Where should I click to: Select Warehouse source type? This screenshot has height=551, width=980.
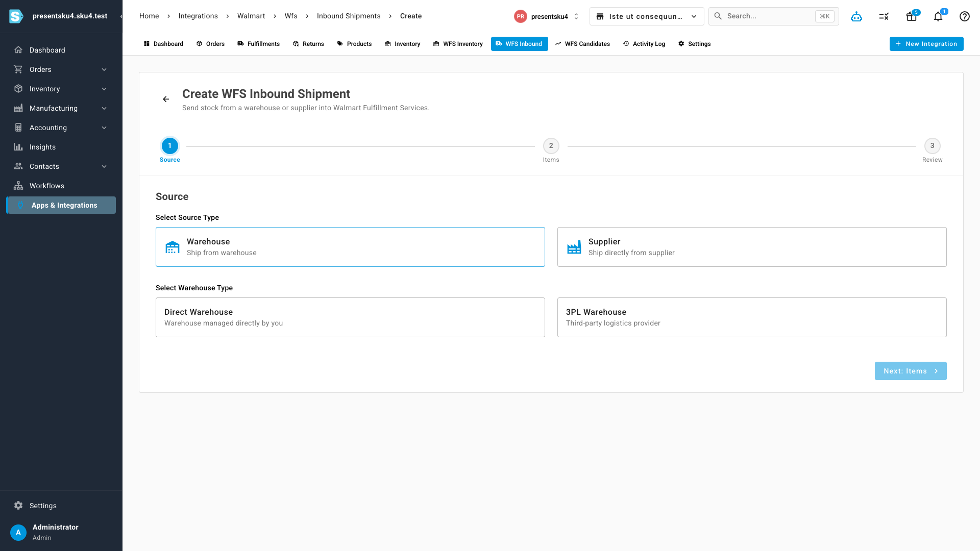click(350, 247)
